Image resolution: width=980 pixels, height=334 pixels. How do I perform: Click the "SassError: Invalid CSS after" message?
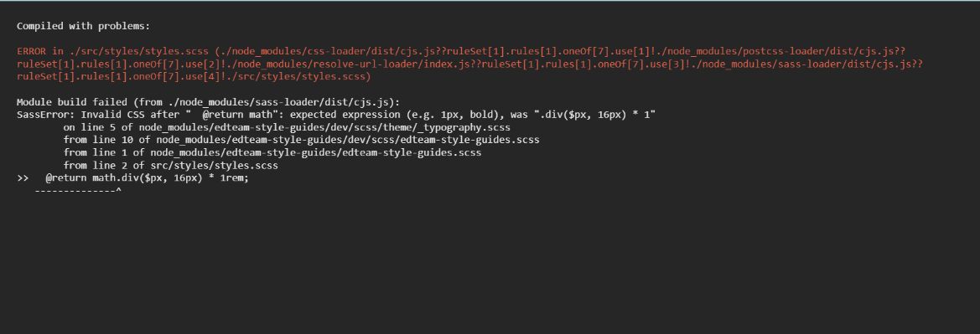point(335,115)
